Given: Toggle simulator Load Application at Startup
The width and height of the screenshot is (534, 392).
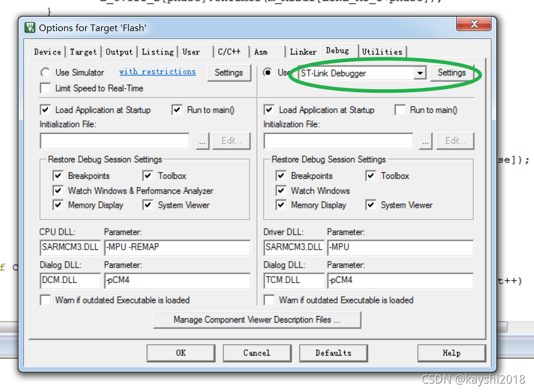Looking at the screenshot, I should [x=45, y=110].
